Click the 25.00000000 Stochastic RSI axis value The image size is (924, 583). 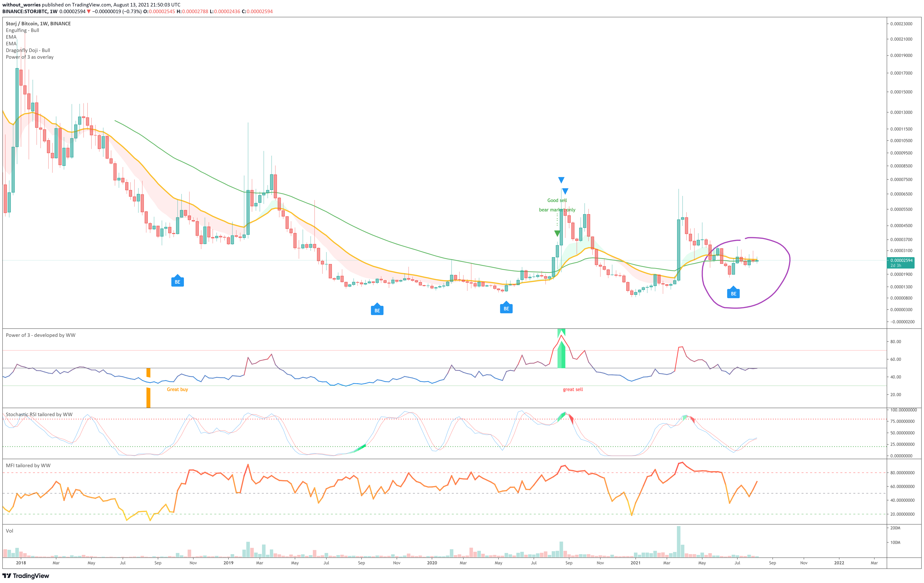(x=903, y=444)
